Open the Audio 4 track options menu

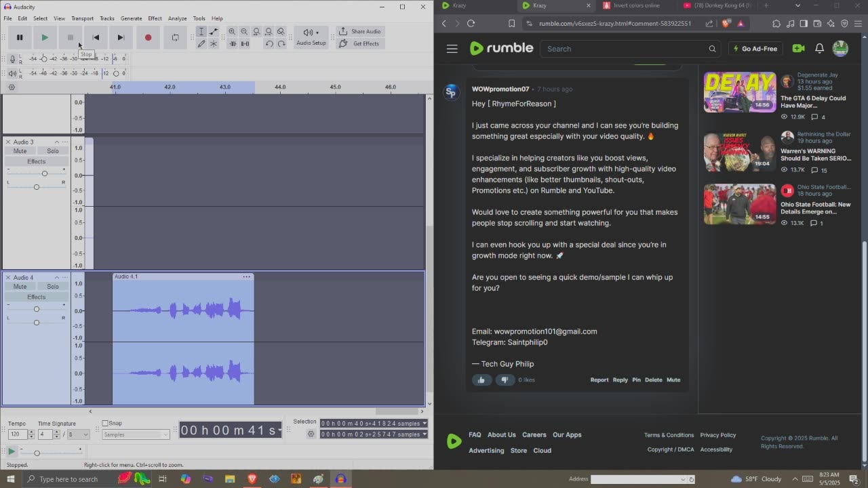pos(65,277)
